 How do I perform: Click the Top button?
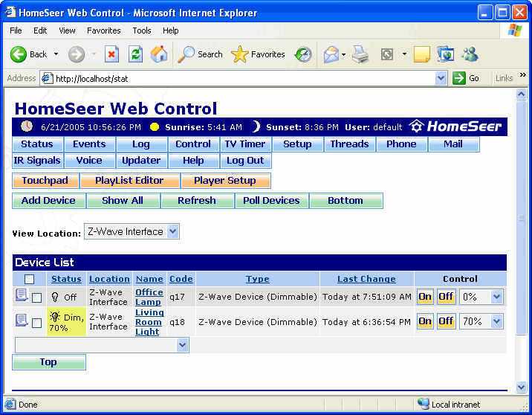[x=49, y=362]
